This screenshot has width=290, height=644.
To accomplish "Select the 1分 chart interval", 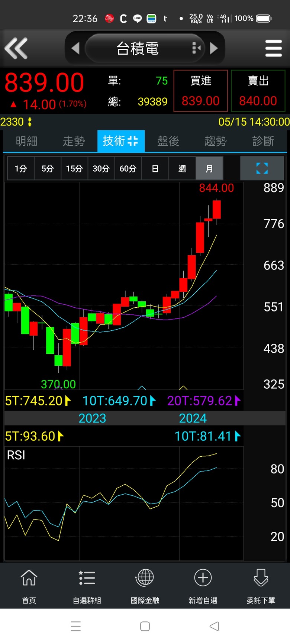I will [21, 168].
